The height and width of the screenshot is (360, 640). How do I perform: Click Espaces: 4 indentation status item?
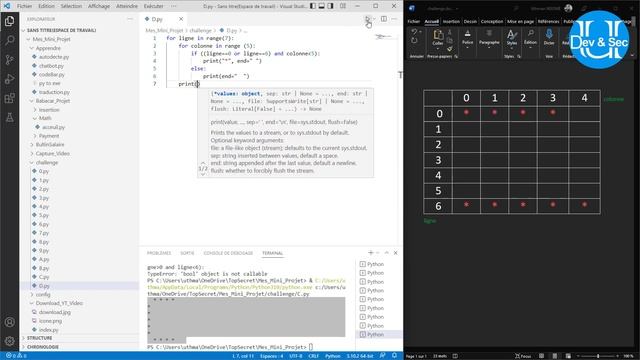pyautogui.click(x=271, y=356)
